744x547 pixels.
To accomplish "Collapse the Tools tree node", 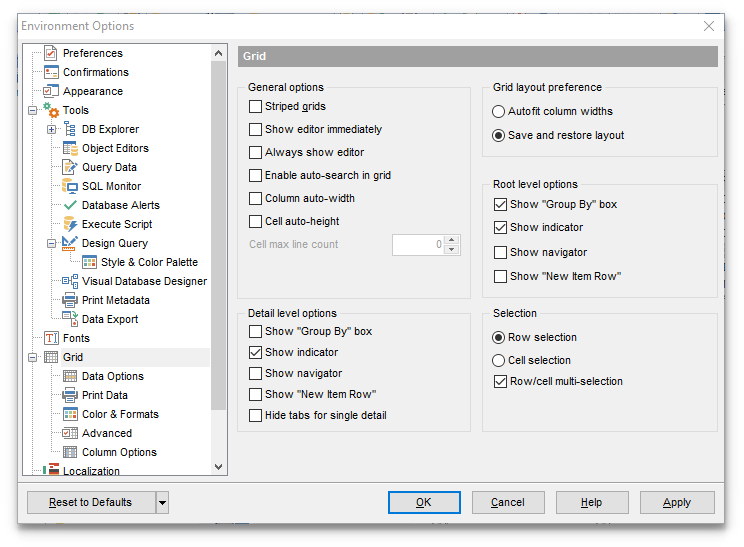I will pyautogui.click(x=32, y=111).
